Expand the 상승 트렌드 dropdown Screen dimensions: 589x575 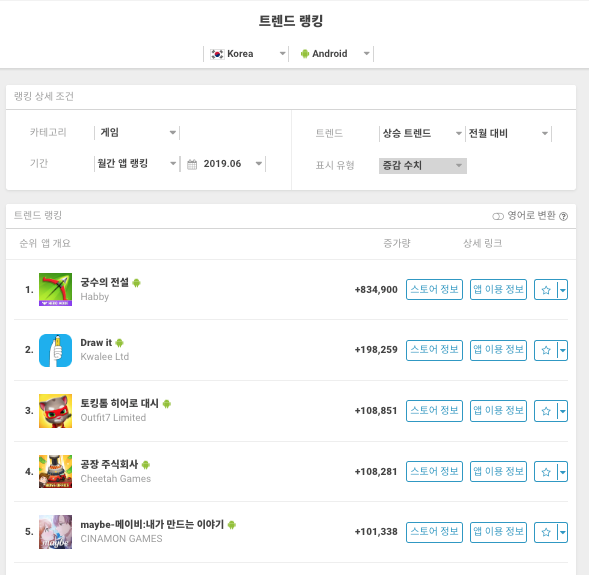pos(422,133)
